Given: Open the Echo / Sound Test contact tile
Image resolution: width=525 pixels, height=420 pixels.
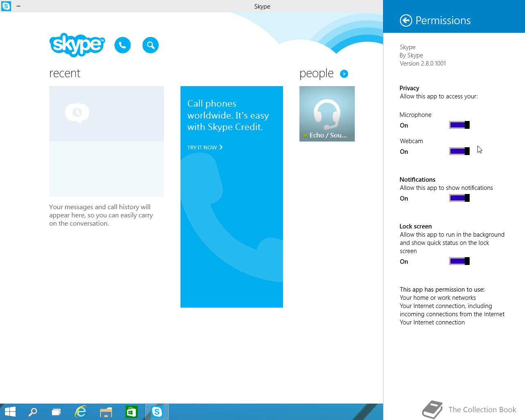Looking at the screenshot, I should 327,114.
